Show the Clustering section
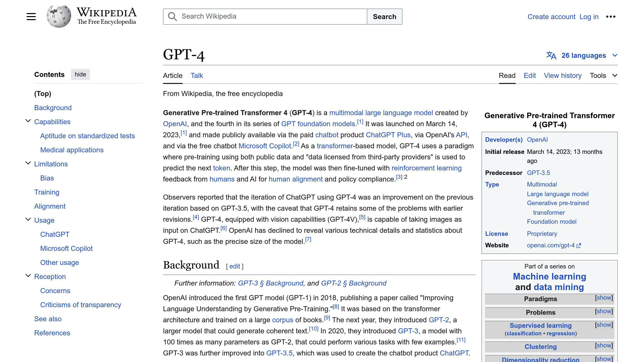Viewport: 644px width, 362px height. [604, 345]
